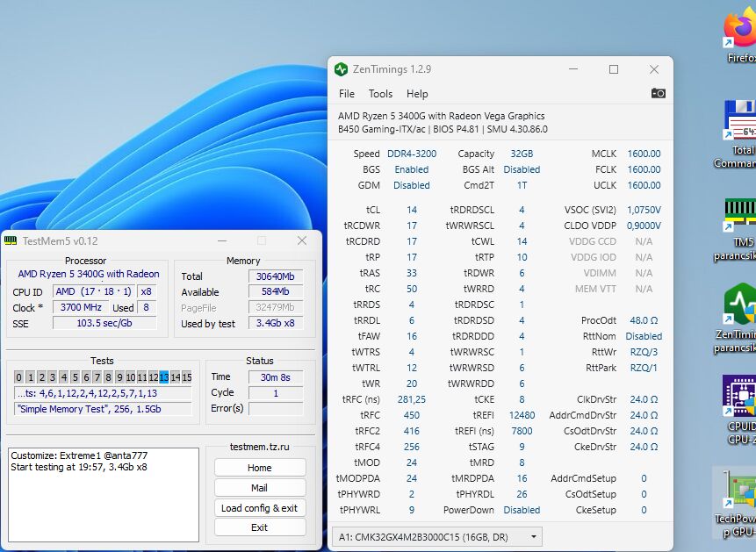Viewport: 756px width, 552px height.
Task: Click Load config & exit button
Action: (x=260, y=508)
